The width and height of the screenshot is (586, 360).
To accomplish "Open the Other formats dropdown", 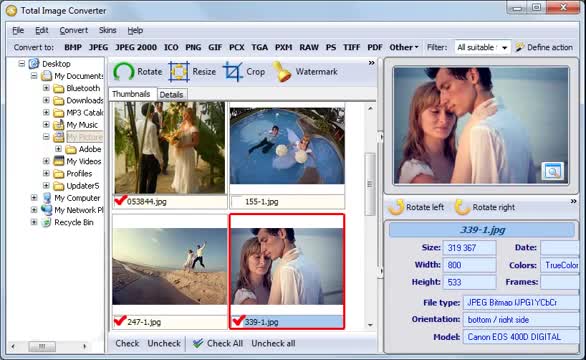I will tap(404, 47).
